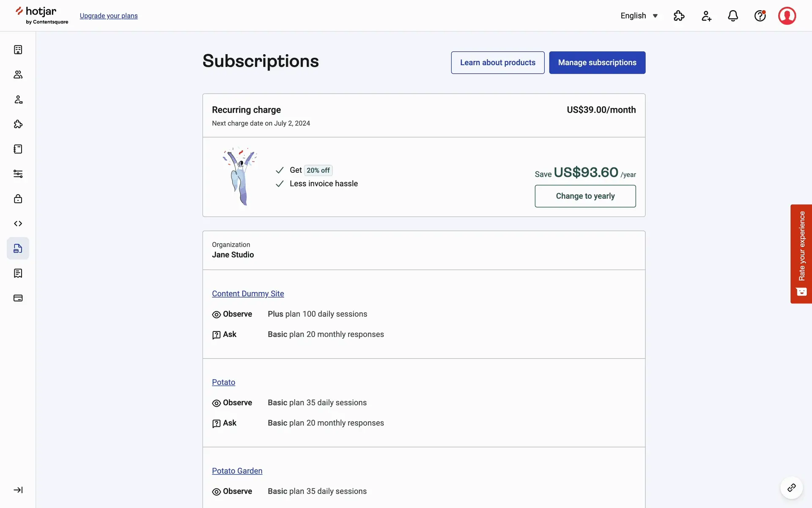Open the English language dropdown

tap(639, 16)
